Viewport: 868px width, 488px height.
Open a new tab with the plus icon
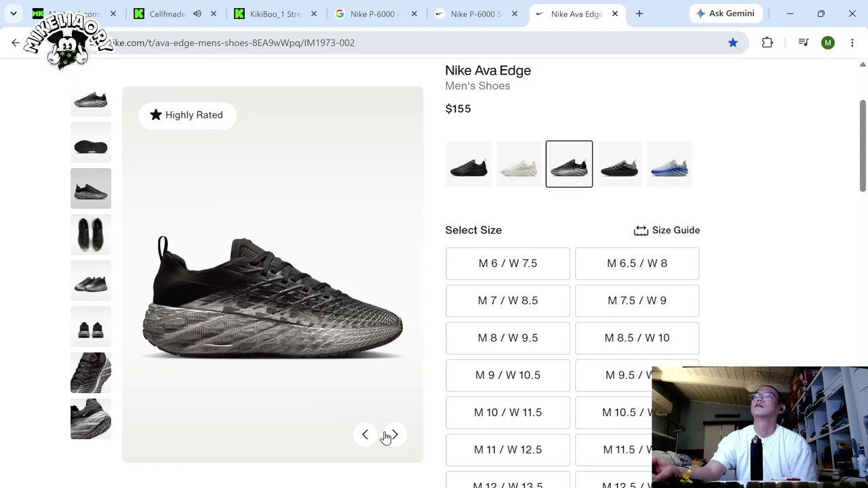(639, 14)
